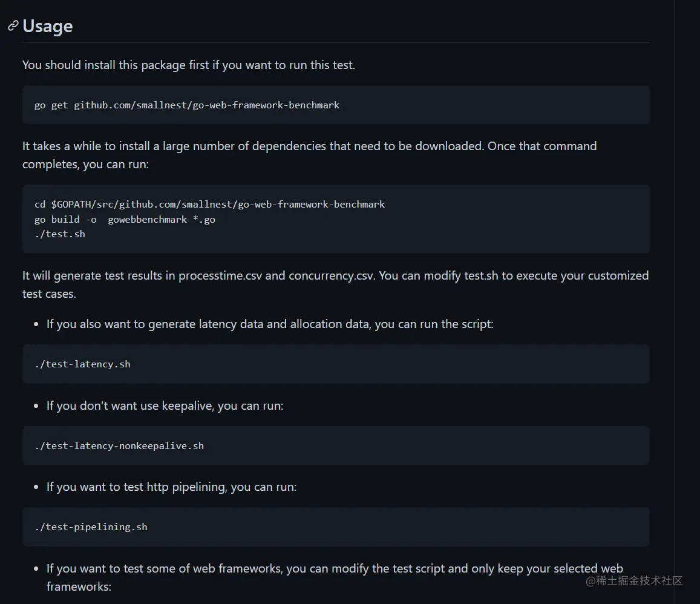Click the ./test-latency.sh code block

(83, 364)
